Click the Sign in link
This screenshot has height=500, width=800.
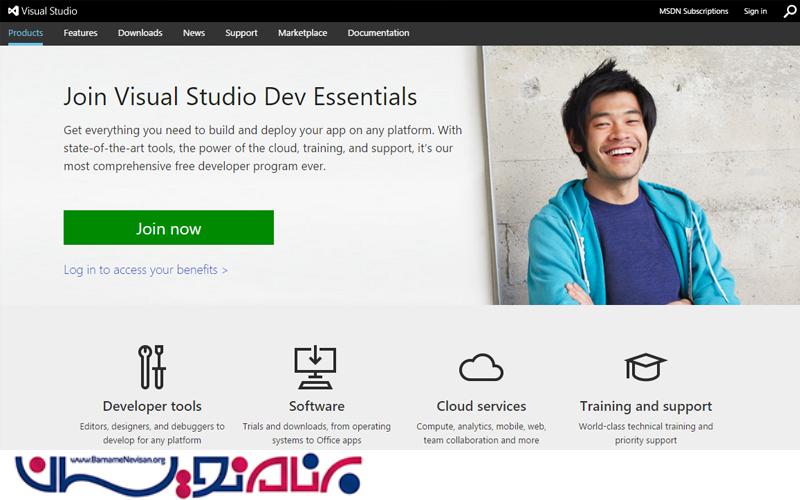(755, 11)
